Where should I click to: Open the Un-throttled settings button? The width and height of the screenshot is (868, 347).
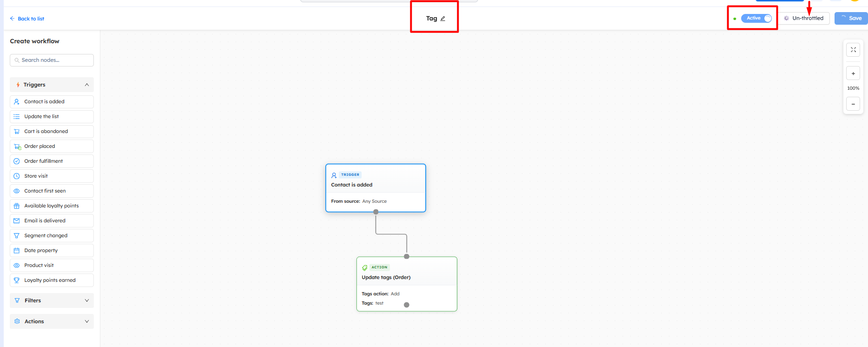804,18
